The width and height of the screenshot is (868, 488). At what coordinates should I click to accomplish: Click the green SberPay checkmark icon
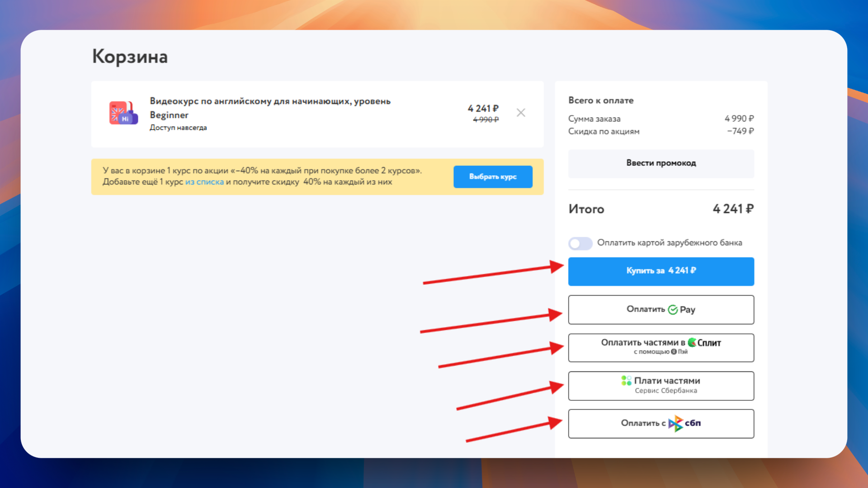click(673, 310)
